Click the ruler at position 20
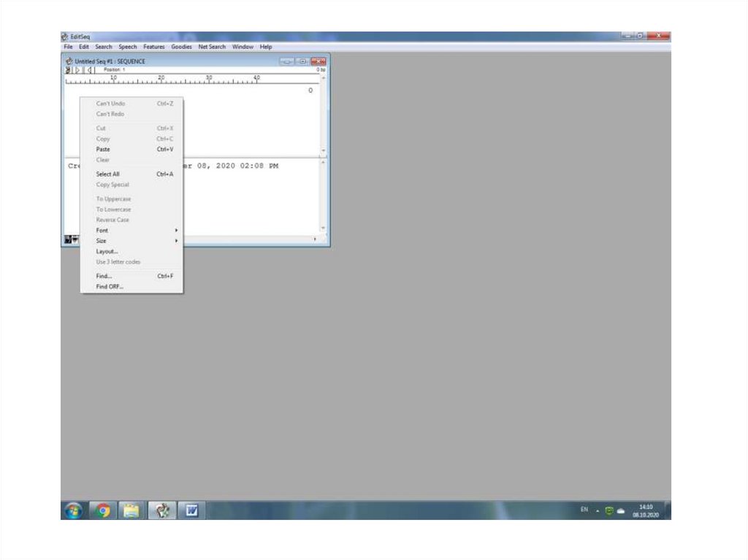Screen dimensions: 748x560 coord(161,79)
